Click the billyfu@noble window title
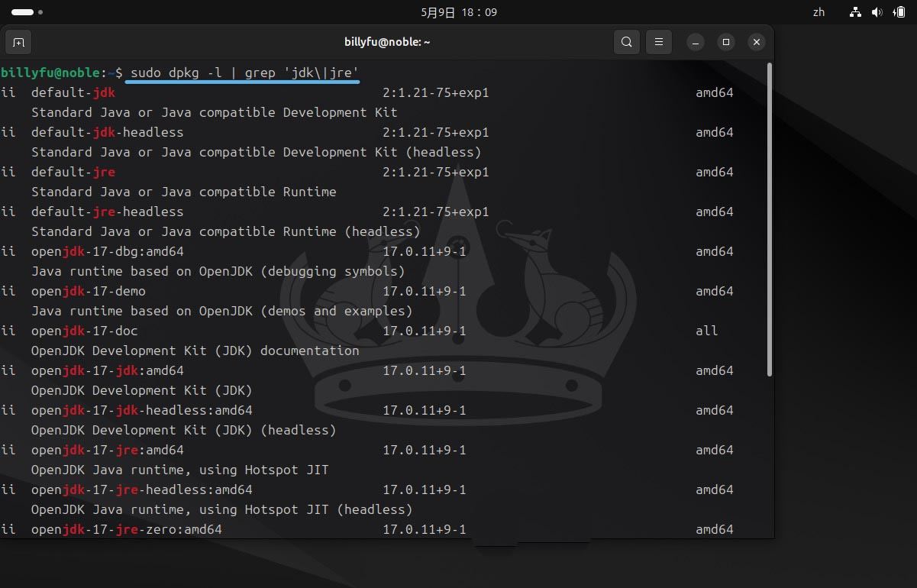917x588 pixels. (387, 42)
